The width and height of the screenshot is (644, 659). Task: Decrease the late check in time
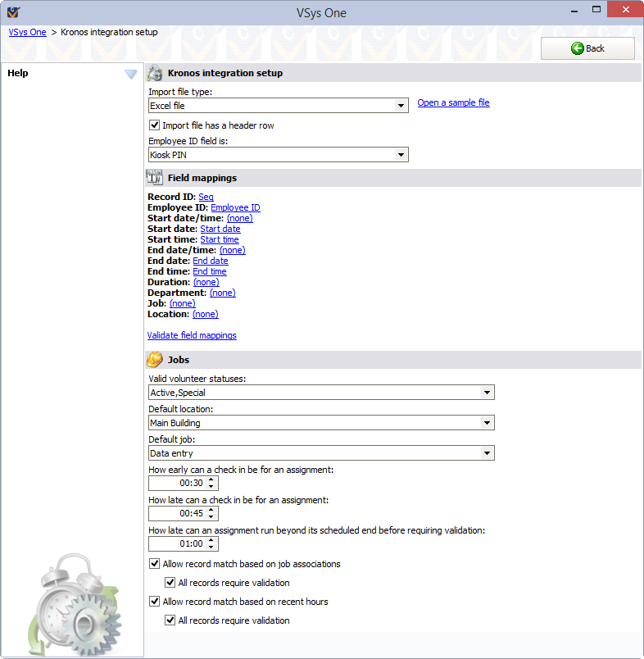pos(211,517)
